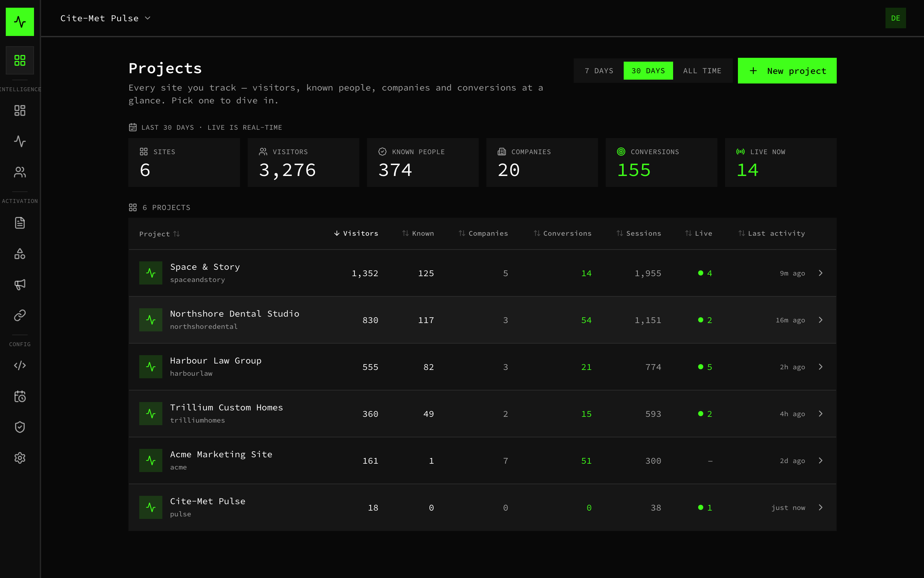Screen dimensions: 924x578
Task: Sort by Companies column header
Action: (483, 233)
